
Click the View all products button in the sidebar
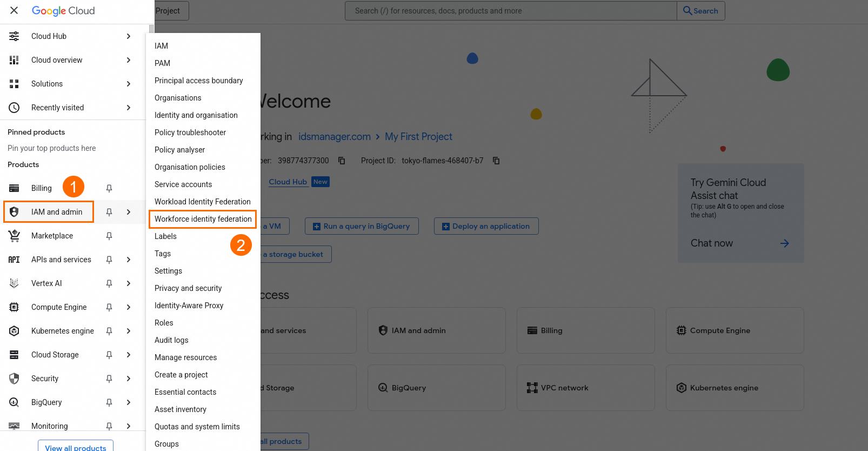76,446
